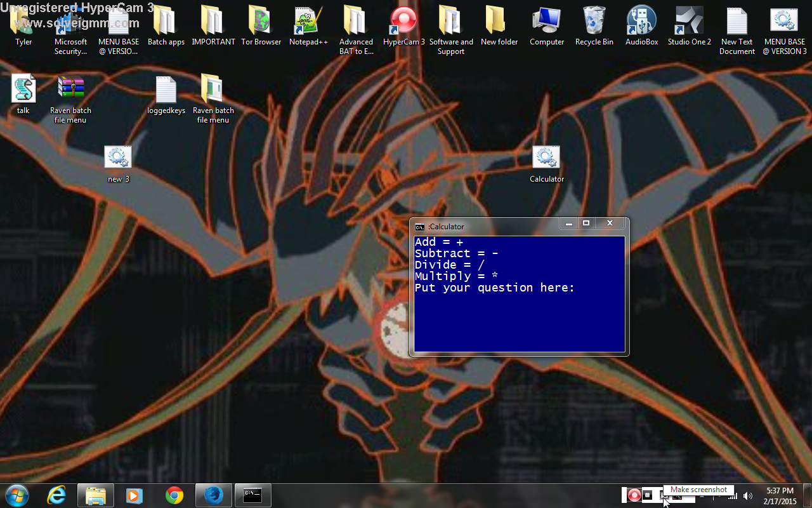The width and height of the screenshot is (812, 508).
Task: Open Google Chrome from the taskbar
Action: tap(174, 495)
